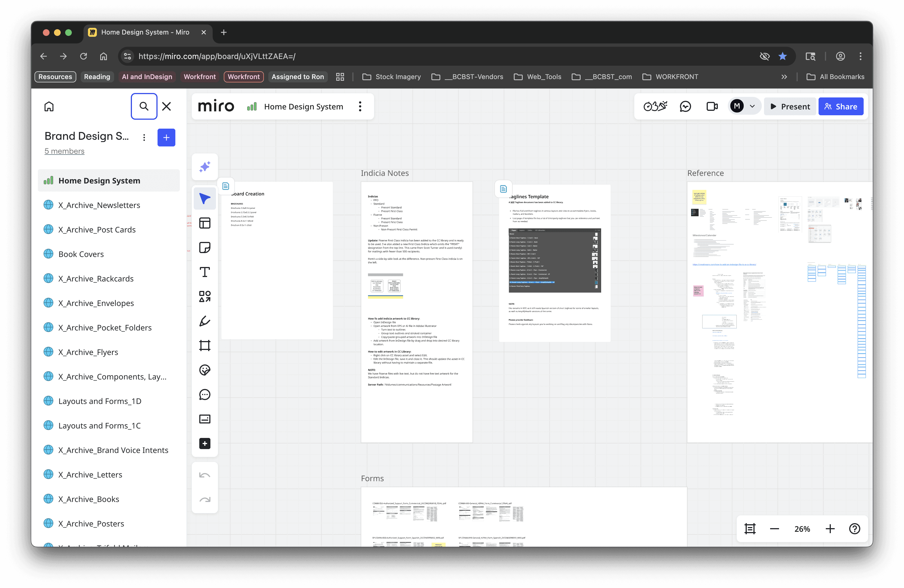This screenshot has height=588, width=904.
Task: Start a video call
Action: (712, 107)
